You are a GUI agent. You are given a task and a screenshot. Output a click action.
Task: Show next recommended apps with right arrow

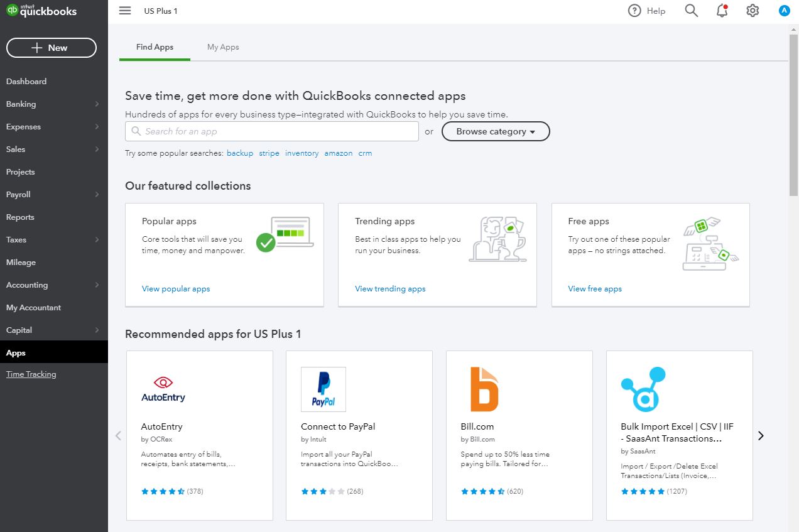[x=761, y=435]
